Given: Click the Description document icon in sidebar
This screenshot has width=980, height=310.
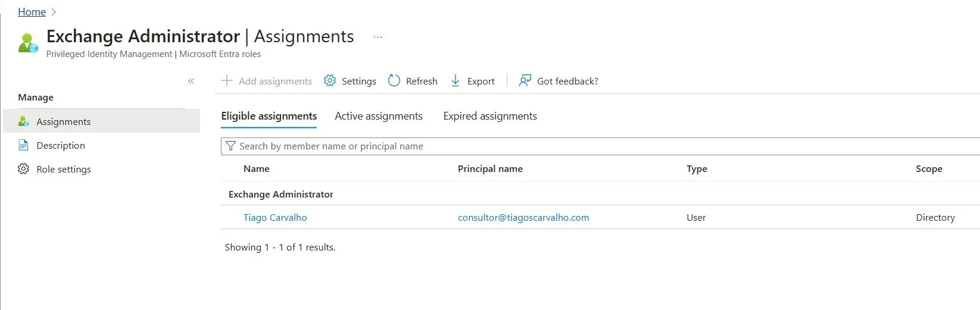Looking at the screenshot, I should (23, 145).
